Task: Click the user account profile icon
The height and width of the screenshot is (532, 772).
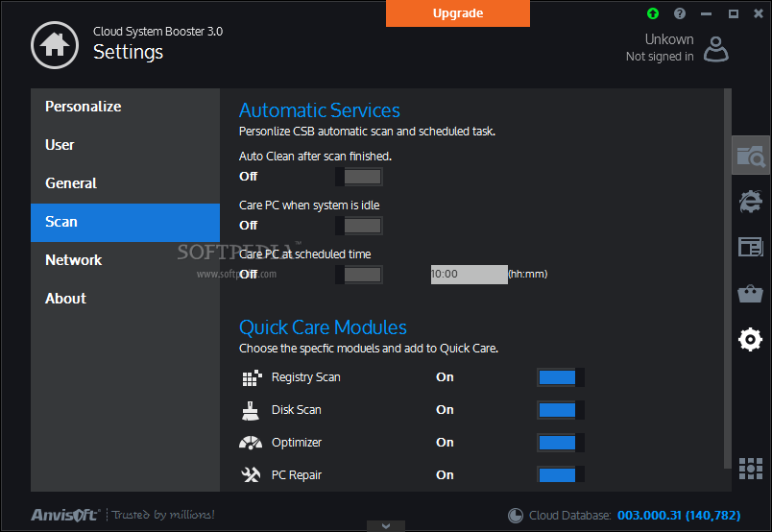Action: [716, 48]
